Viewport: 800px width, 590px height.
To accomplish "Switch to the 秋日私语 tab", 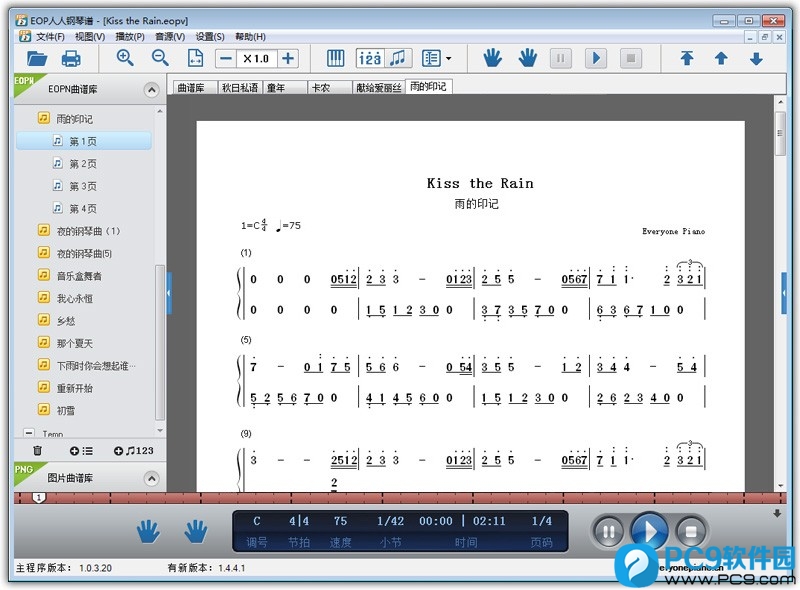I will 240,88.
